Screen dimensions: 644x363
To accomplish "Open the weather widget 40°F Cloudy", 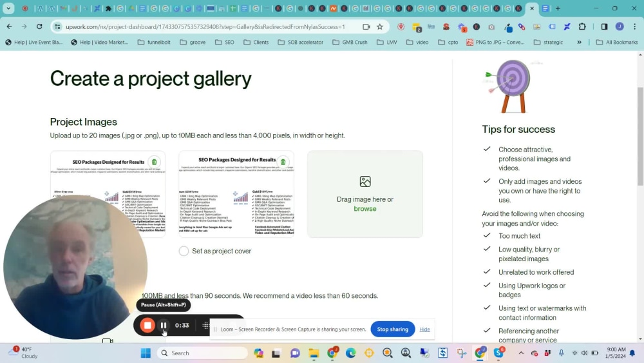I will 23,353.
